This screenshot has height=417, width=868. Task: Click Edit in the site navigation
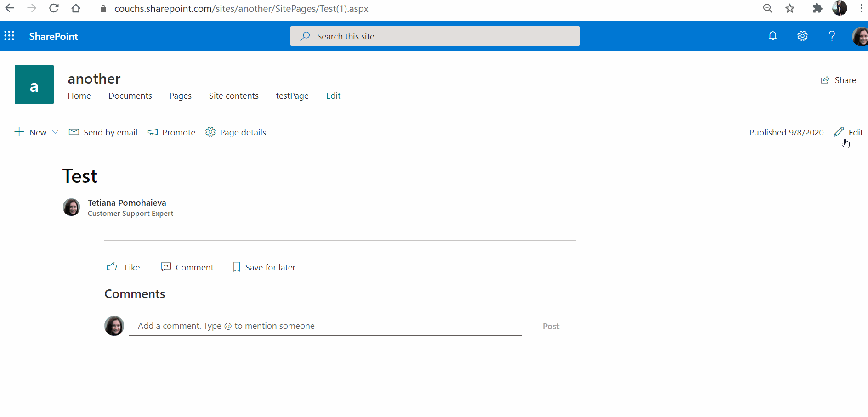tap(333, 96)
